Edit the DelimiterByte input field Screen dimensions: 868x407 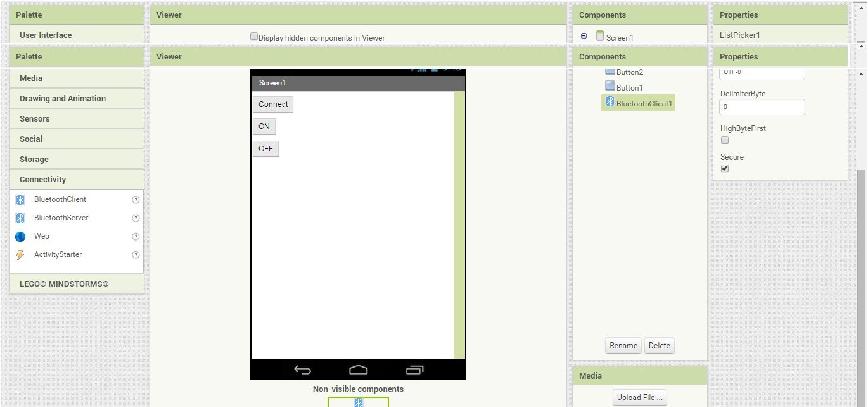point(762,106)
